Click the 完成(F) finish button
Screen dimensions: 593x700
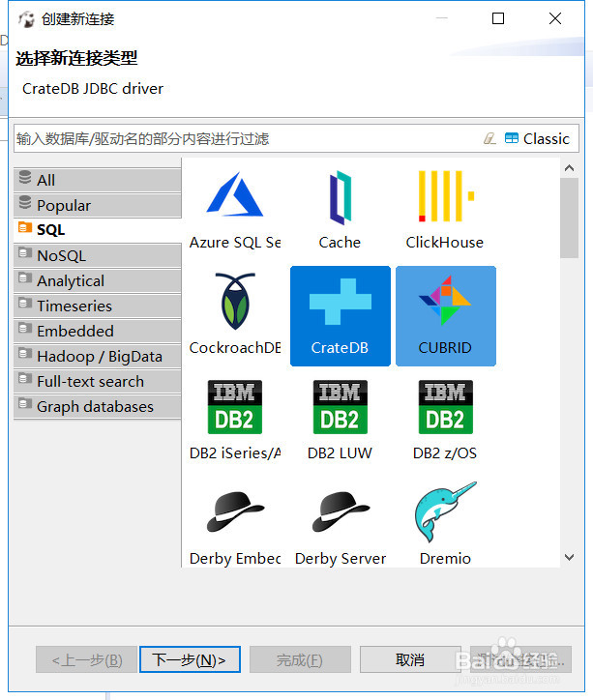coord(300,659)
